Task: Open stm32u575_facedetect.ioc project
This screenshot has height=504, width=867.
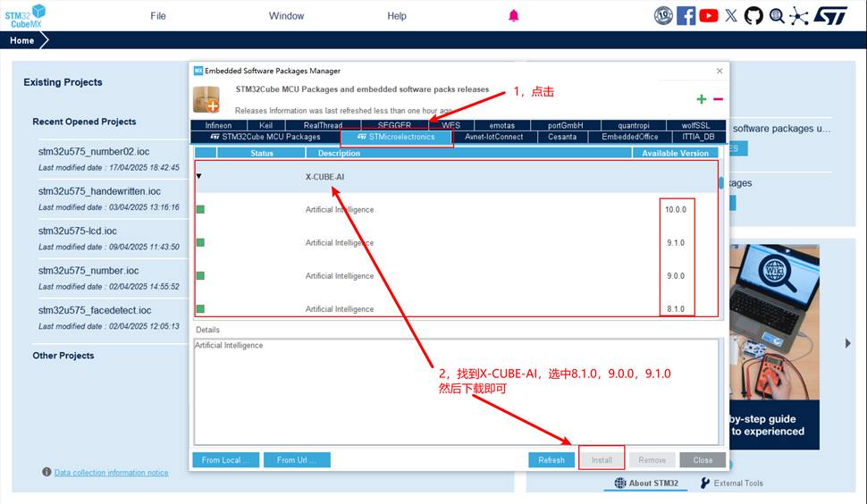Action: 95,311
